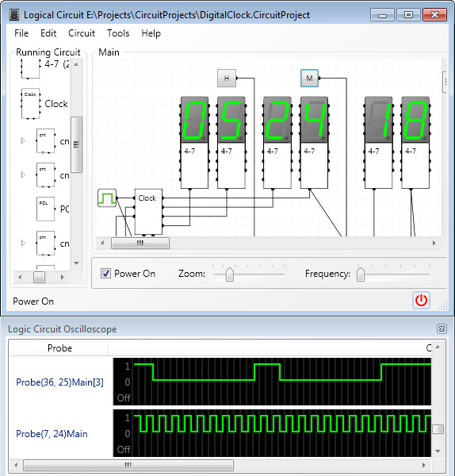Image resolution: width=455 pixels, height=476 pixels.
Task: Click the seven-segment display showing 0
Action: click(194, 120)
